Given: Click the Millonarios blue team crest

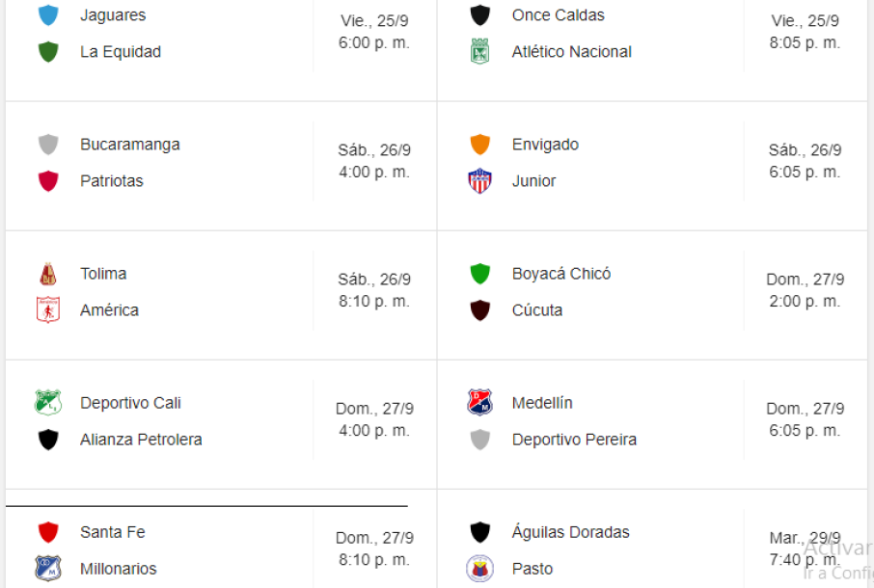Looking at the screenshot, I should [x=48, y=569].
